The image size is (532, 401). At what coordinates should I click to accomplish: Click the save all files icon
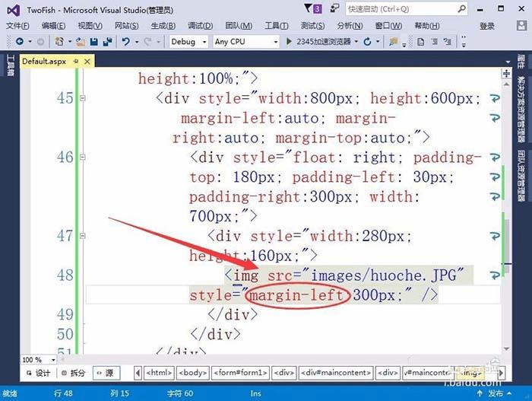click(108, 42)
